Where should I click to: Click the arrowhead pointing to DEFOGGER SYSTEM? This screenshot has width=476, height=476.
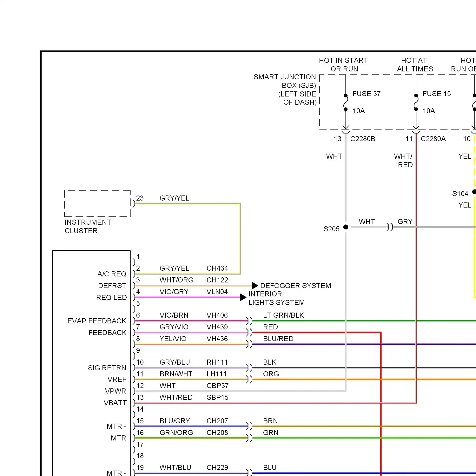tap(255, 286)
